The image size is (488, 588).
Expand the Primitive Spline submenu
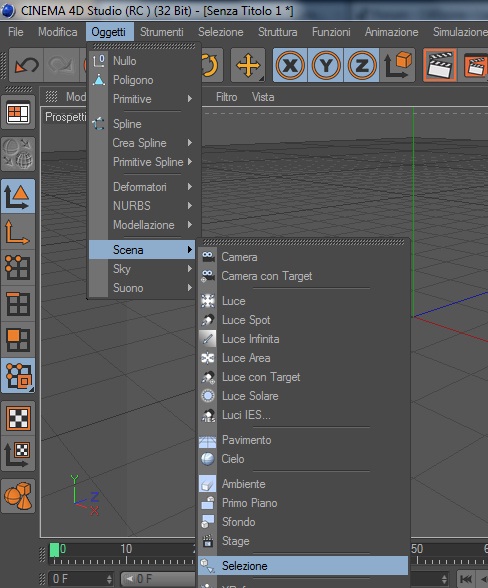point(142,162)
